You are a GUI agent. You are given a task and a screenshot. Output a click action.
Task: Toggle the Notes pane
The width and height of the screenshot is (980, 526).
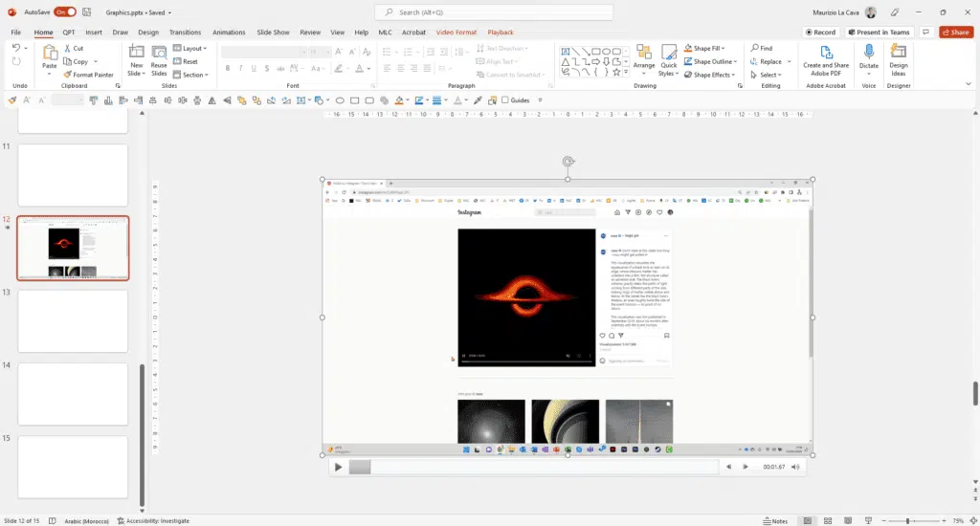pos(775,520)
